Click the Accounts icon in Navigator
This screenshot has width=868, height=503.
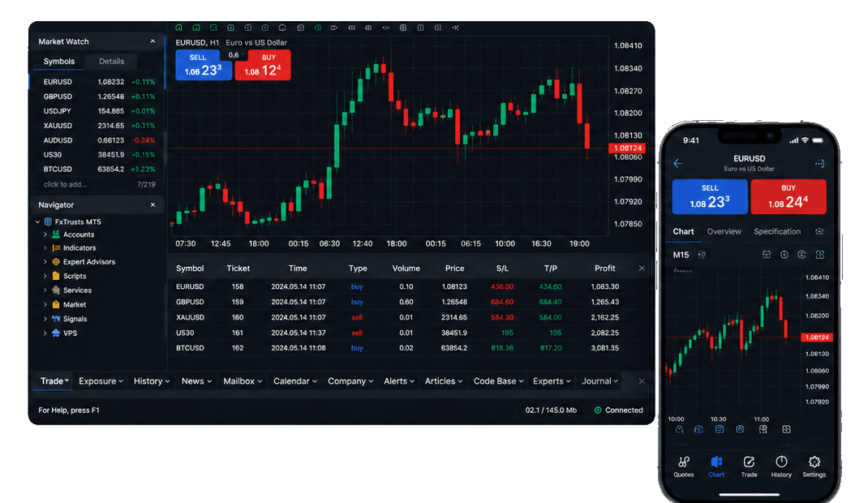click(56, 234)
